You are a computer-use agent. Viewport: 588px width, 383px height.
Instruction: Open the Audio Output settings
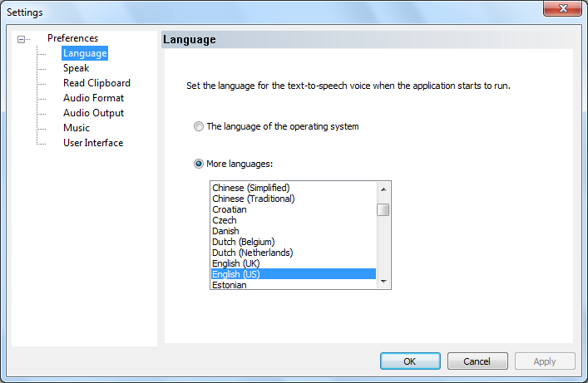coord(93,113)
